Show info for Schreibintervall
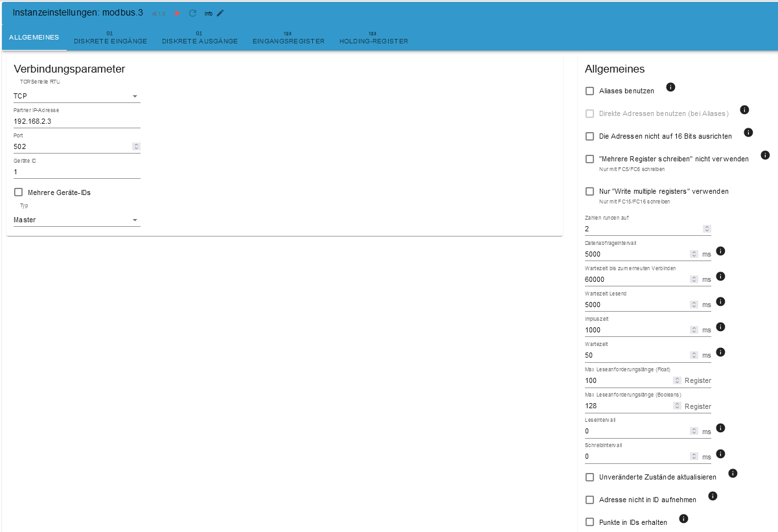This screenshot has height=532, width=778. 720,454
